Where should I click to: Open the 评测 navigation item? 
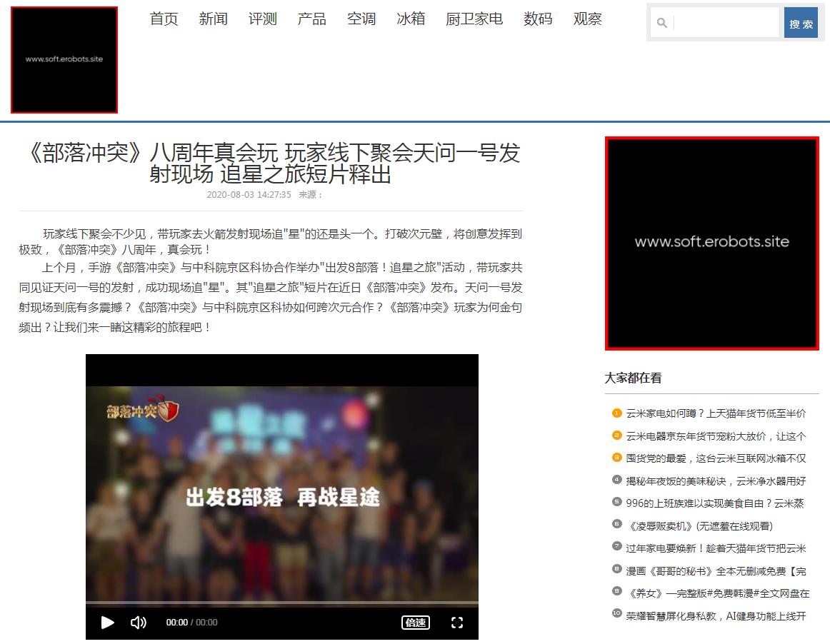(263, 19)
